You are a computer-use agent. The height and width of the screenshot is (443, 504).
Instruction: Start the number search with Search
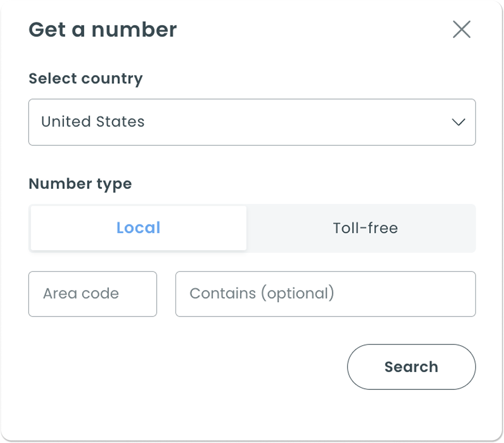(x=411, y=366)
